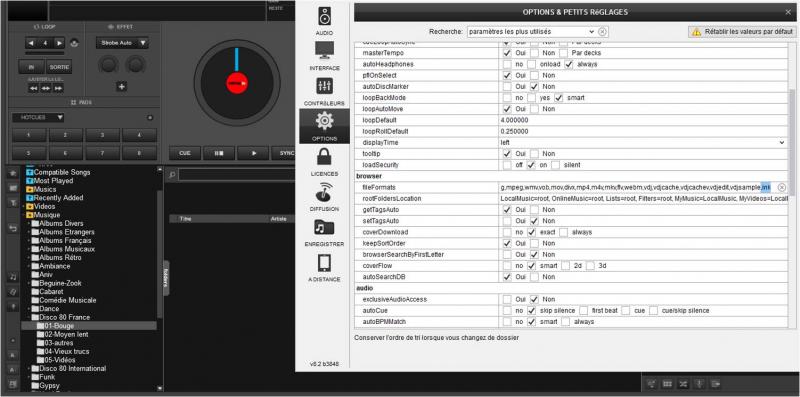Open the Strobe Auto effect dropdown

pyautogui.click(x=122, y=43)
